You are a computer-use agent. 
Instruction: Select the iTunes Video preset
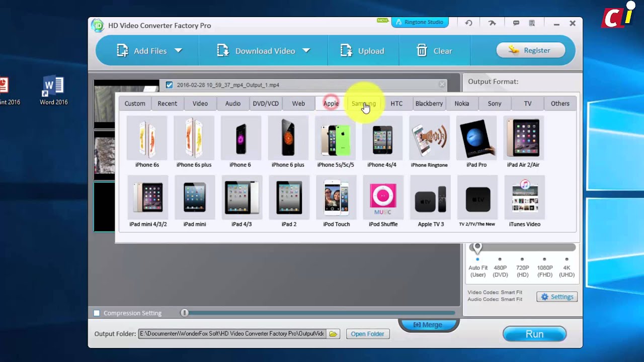[x=524, y=202]
